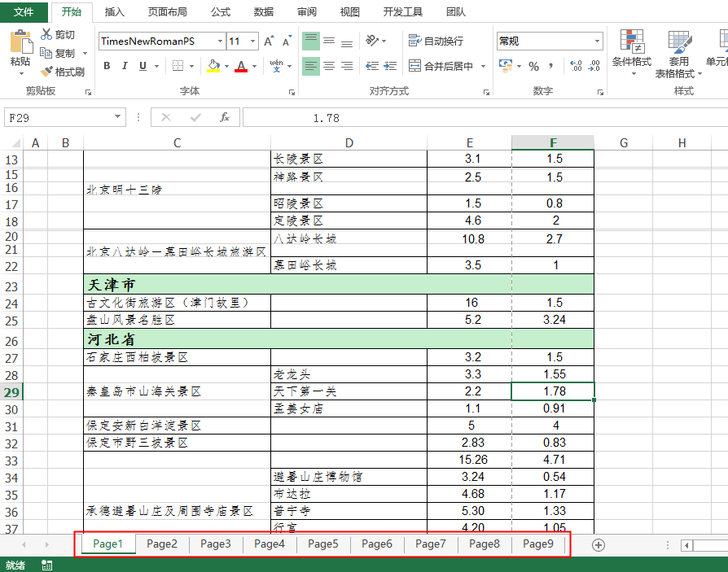The width and height of the screenshot is (728, 572).
Task: Click the Increase Font Size icon
Action: click(270, 41)
